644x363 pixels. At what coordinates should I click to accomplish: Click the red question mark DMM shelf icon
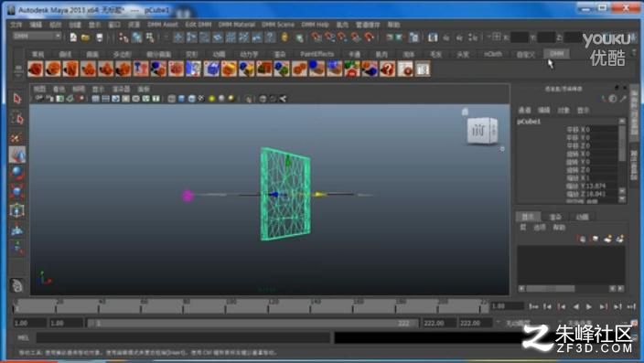point(387,69)
